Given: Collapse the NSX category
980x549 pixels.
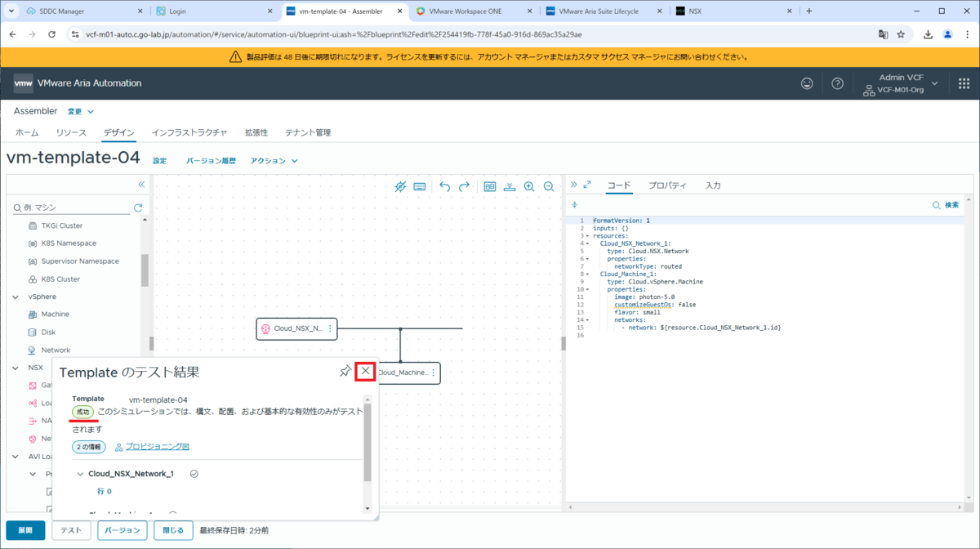Looking at the screenshot, I should pyautogui.click(x=16, y=368).
